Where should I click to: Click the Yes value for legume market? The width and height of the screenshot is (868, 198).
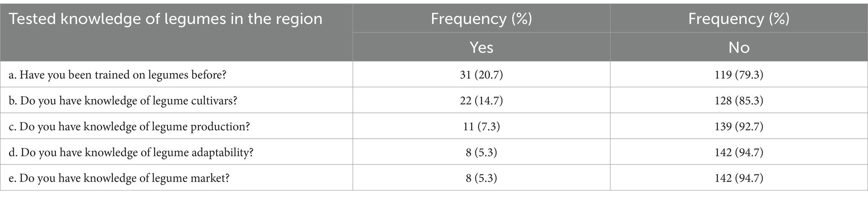[481, 178]
